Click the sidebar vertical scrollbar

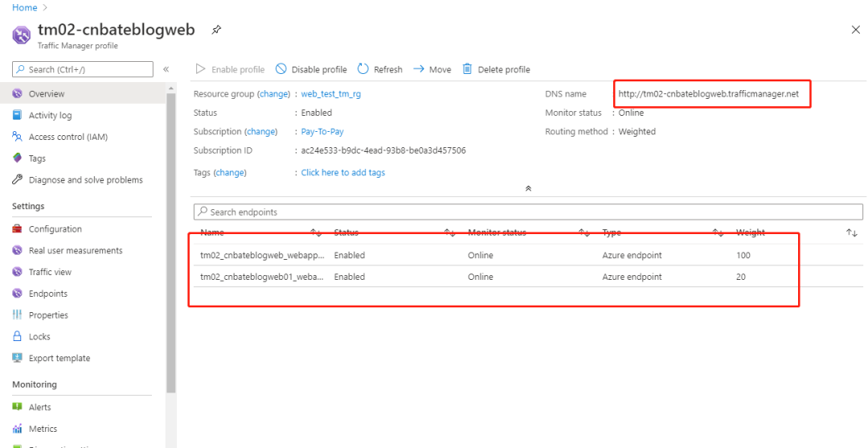coord(170,244)
